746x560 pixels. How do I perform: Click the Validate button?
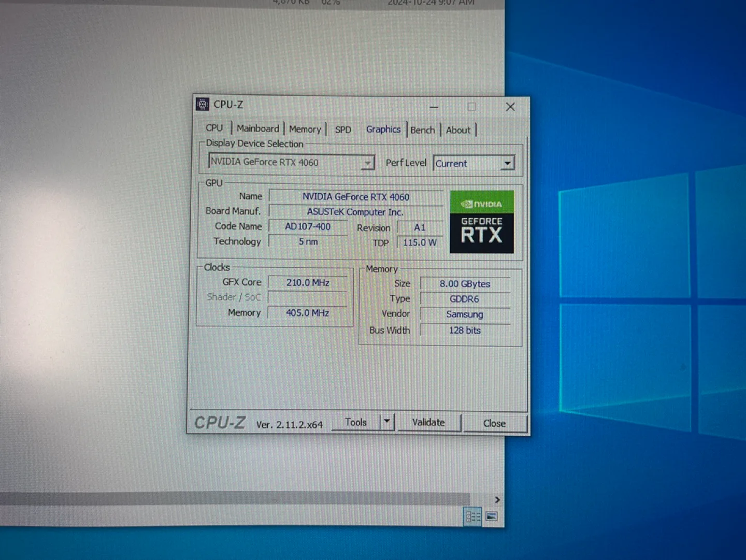click(x=429, y=422)
